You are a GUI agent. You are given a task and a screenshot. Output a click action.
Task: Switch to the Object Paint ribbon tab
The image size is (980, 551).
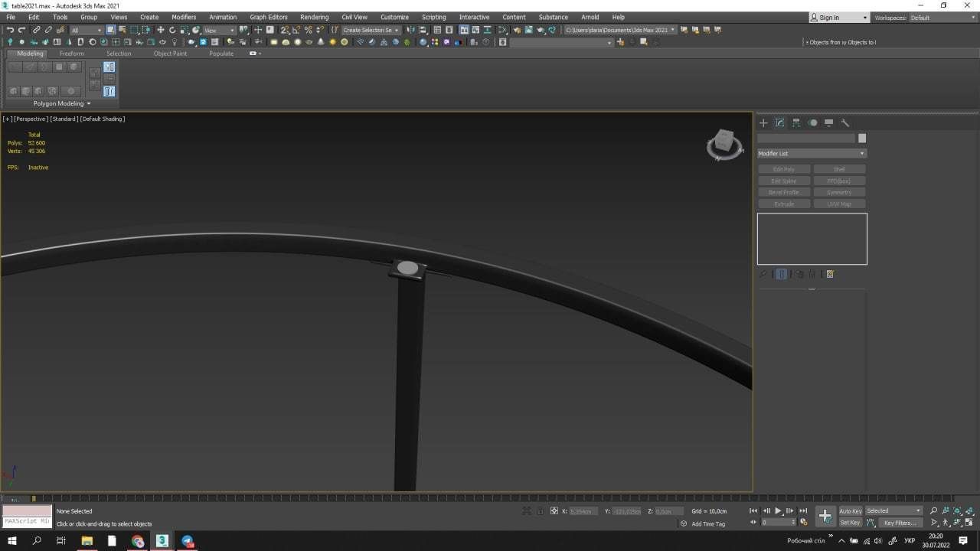point(170,54)
